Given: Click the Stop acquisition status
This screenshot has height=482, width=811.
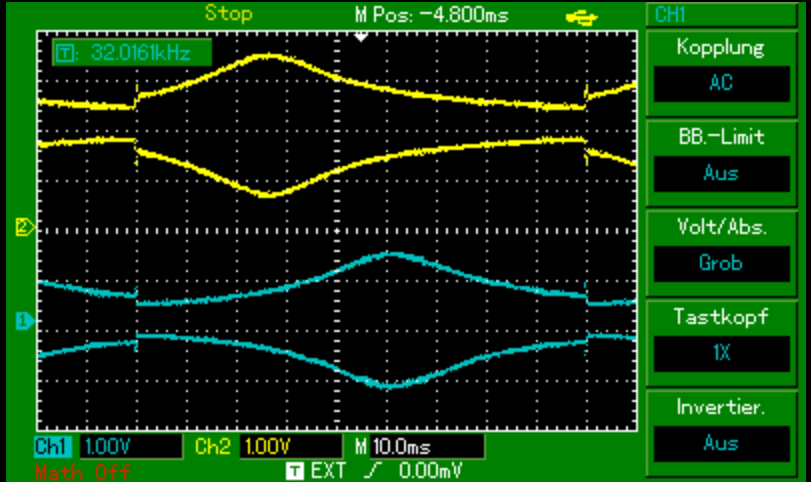Looking at the screenshot, I should pos(229,14).
